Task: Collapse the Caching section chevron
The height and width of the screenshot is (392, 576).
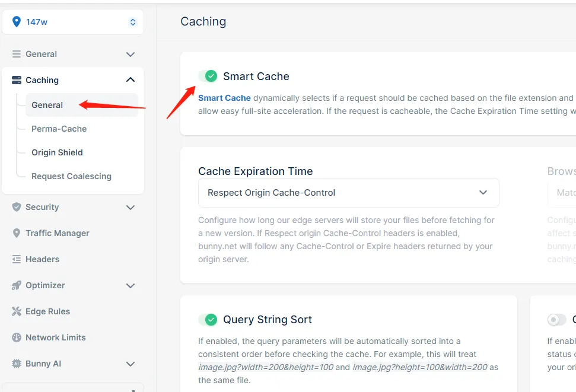Action: [131, 80]
